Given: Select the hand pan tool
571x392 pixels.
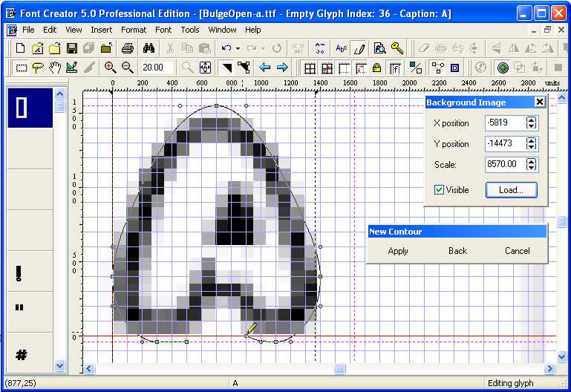Looking at the screenshot, I should click(x=55, y=68).
